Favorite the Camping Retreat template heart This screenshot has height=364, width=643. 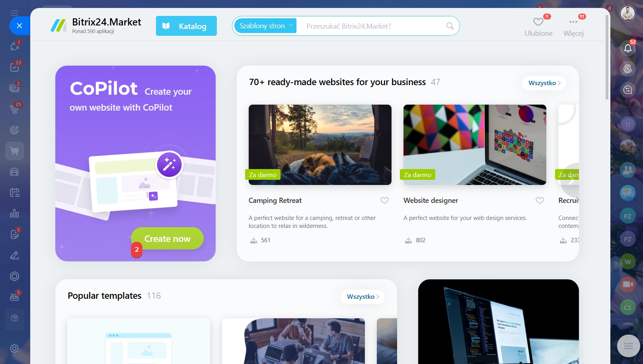[x=384, y=200]
